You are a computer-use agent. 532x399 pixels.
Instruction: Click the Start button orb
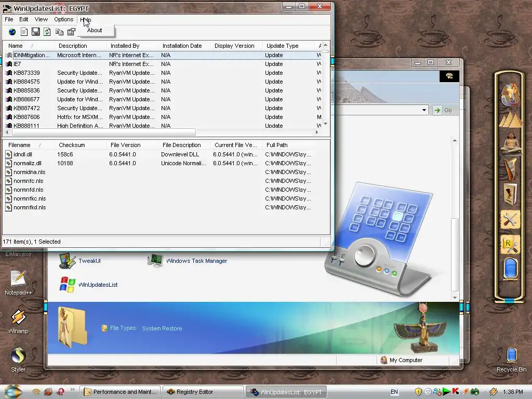14,392
